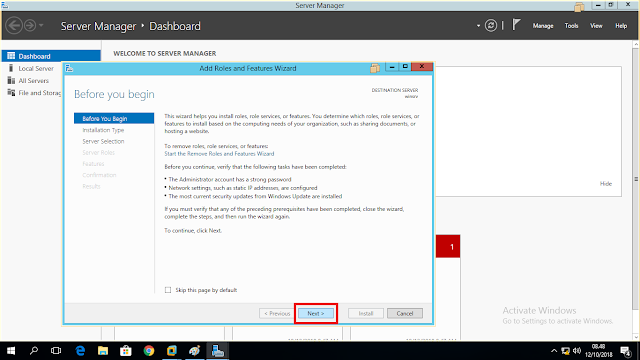640x360 pixels.
Task: Open the clock and date
Action: 599,351
